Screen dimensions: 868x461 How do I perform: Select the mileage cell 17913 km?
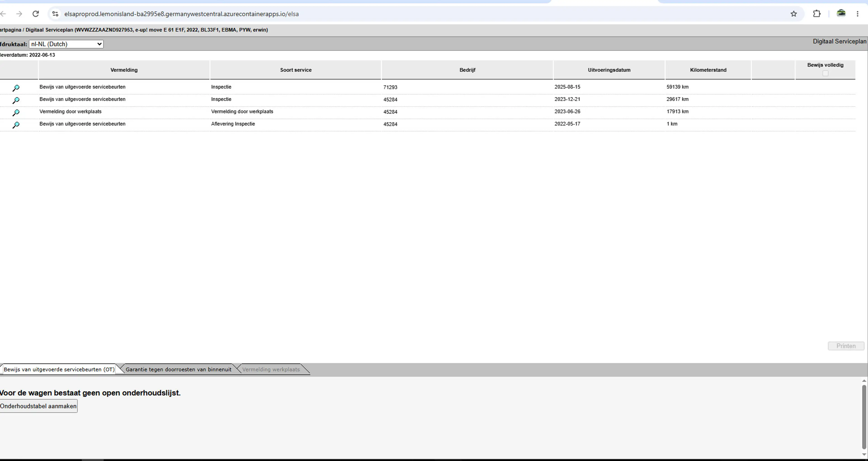677,112
